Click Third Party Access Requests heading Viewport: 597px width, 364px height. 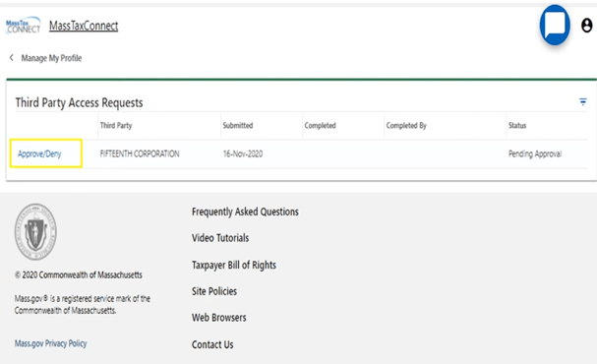coord(80,102)
